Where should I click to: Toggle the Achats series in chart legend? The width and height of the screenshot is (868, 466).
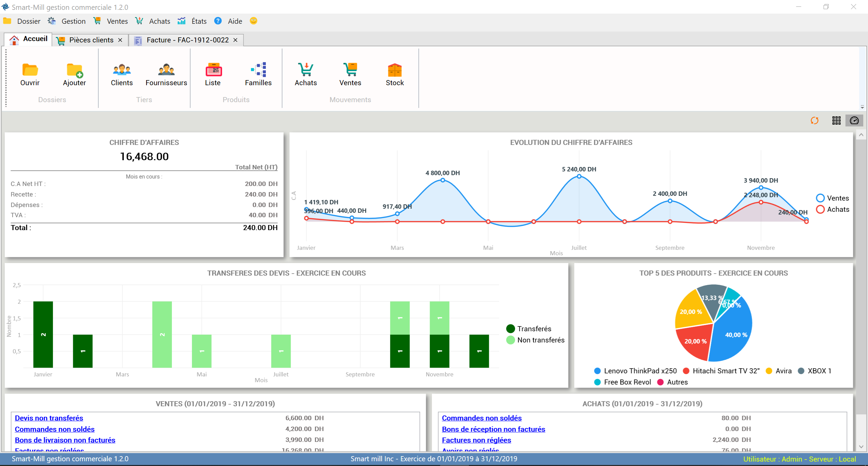[832, 209]
